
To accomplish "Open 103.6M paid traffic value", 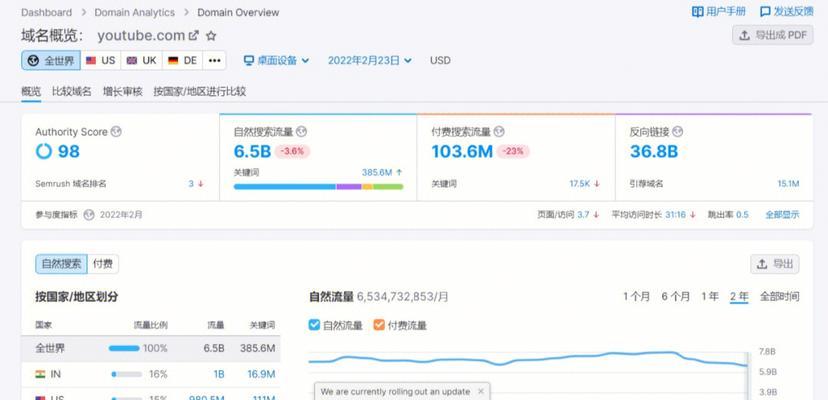I will [462, 152].
